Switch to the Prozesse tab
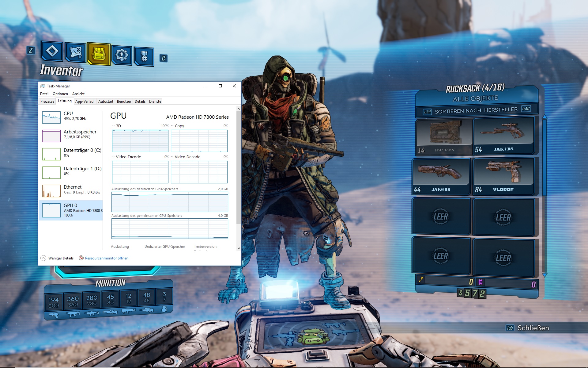This screenshot has height=368, width=588. (x=47, y=102)
